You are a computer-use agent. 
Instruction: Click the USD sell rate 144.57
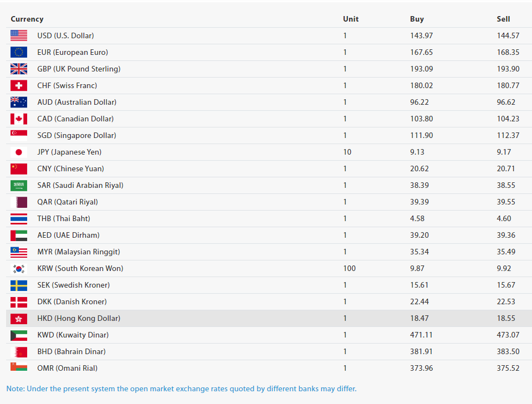coord(508,35)
